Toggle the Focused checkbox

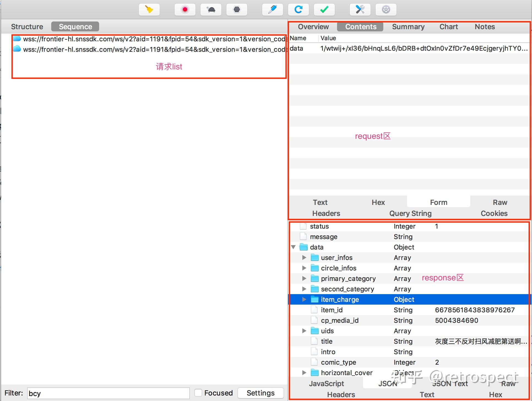click(x=198, y=393)
